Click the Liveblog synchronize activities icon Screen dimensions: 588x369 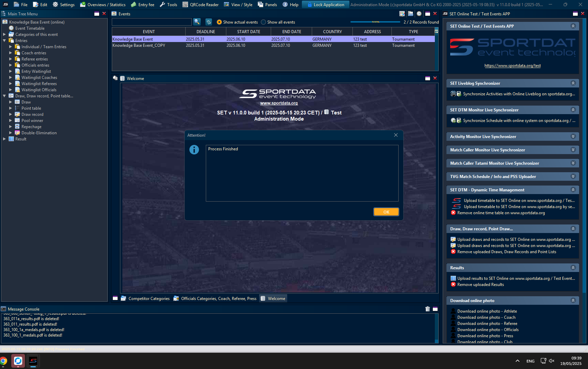click(456, 94)
